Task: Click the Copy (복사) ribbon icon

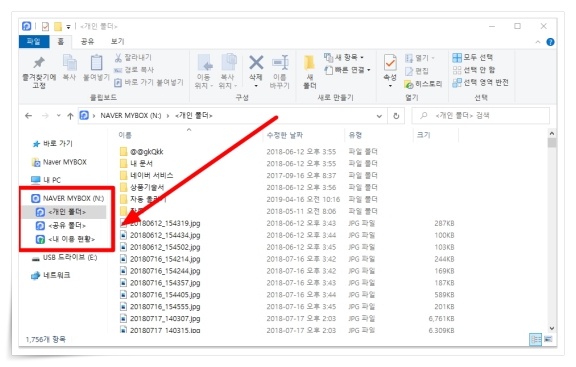Action: pos(69,62)
